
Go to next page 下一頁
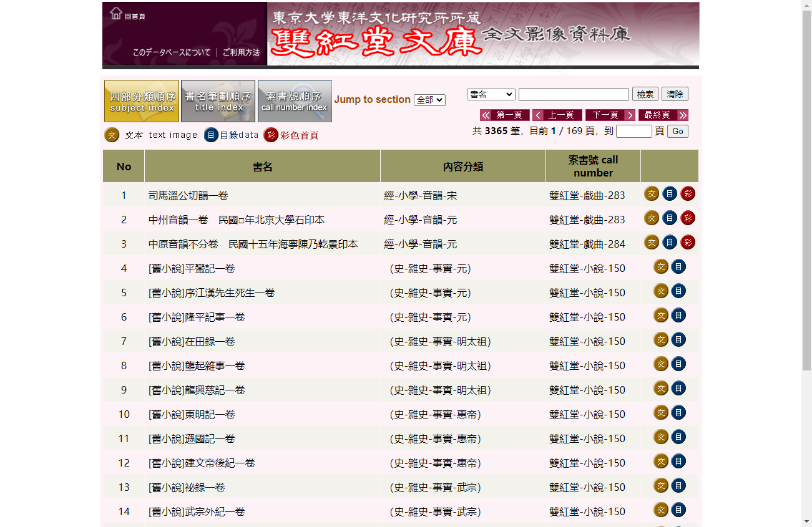click(x=610, y=115)
